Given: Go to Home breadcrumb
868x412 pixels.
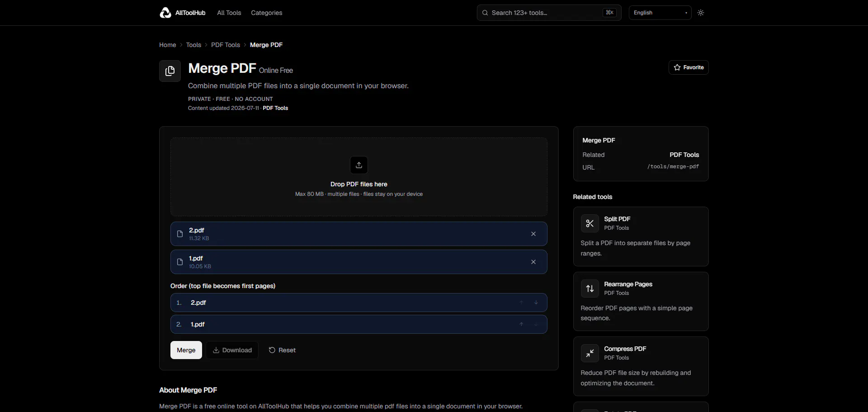Looking at the screenshot, I should [168, 45].
